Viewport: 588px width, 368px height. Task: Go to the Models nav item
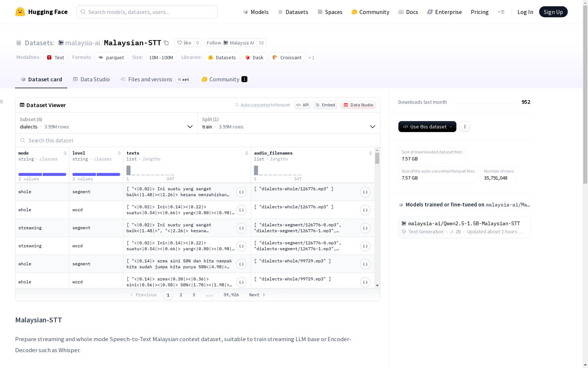coord(256,12)
